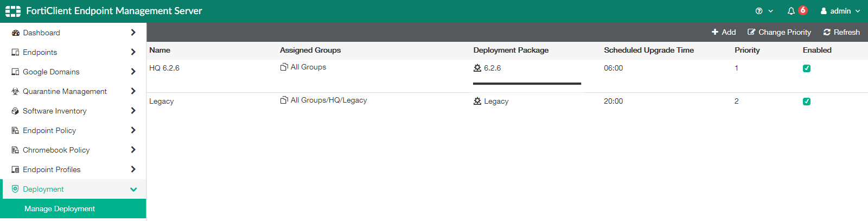Click FortiClient Endpoint Management Server title
The image size is (868, 221).
(114, 11)
